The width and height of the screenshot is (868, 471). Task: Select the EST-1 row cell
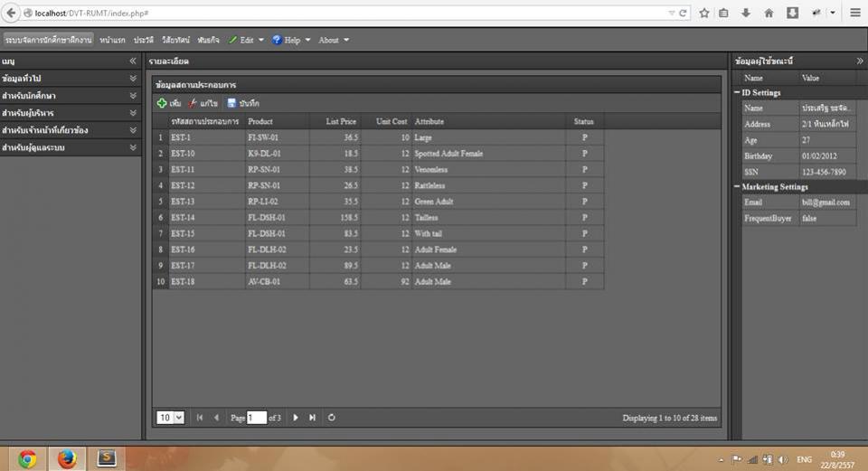click(x=206, y=137)
